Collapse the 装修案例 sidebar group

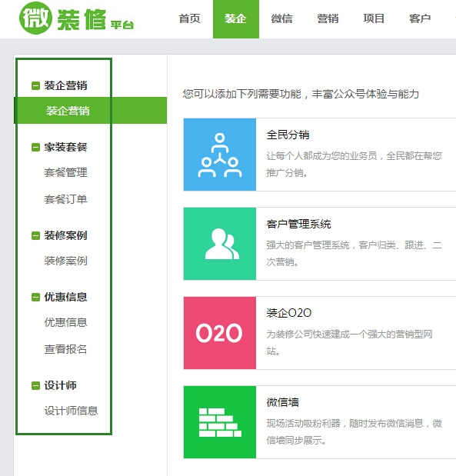(35, 235)
